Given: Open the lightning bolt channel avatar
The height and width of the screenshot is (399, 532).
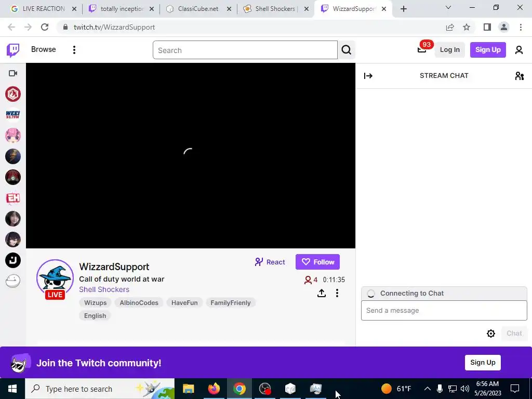Looking at the screenshot, I should tap(13, 156).
